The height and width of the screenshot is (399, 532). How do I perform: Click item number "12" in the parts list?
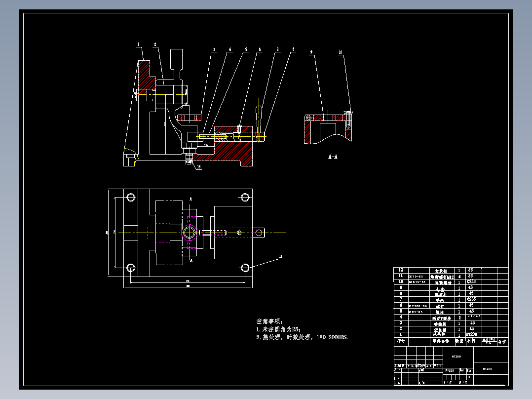point(401,270)
